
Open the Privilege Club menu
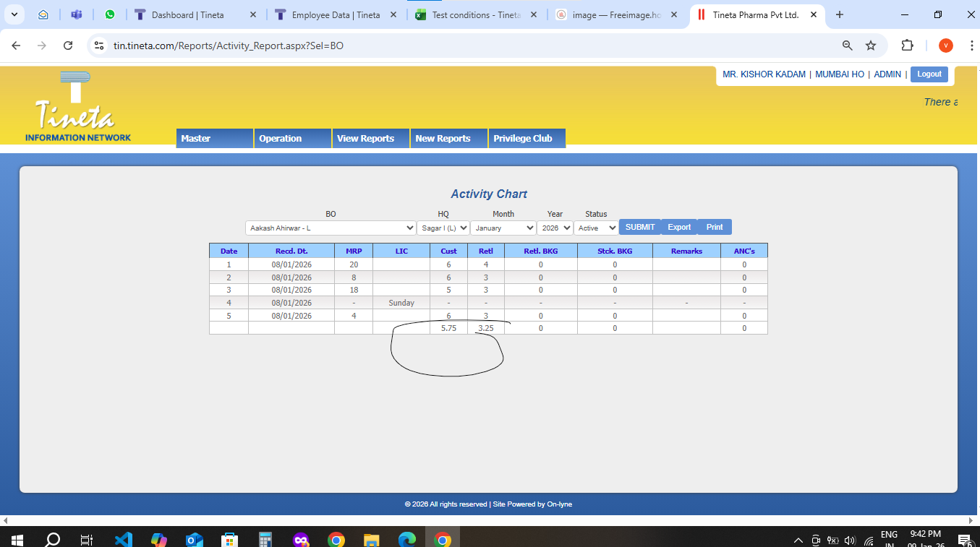click(527, 139)
